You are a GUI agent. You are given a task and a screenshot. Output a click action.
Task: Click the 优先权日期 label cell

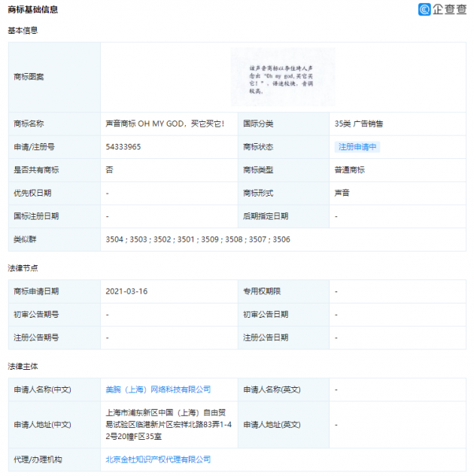55,193
